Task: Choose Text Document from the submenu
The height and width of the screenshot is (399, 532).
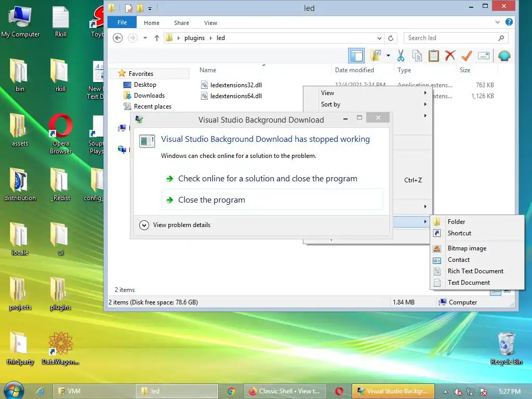Action: click(477, 282)
